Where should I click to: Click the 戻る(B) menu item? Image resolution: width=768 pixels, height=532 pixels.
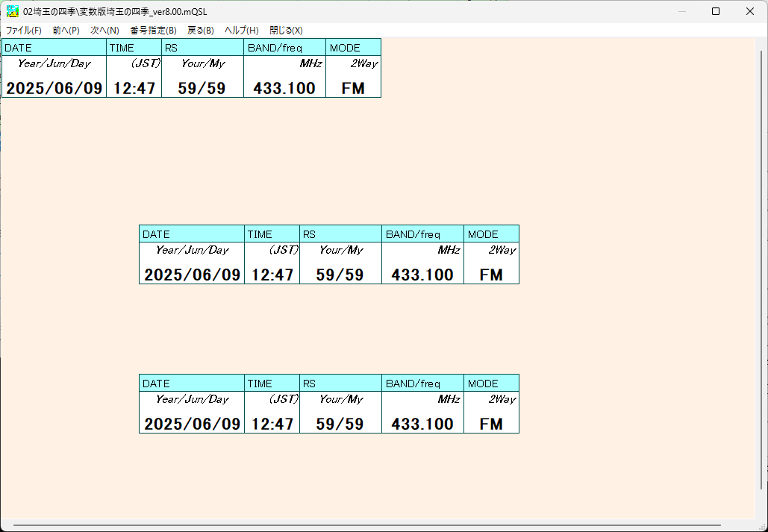coord(200,31)
